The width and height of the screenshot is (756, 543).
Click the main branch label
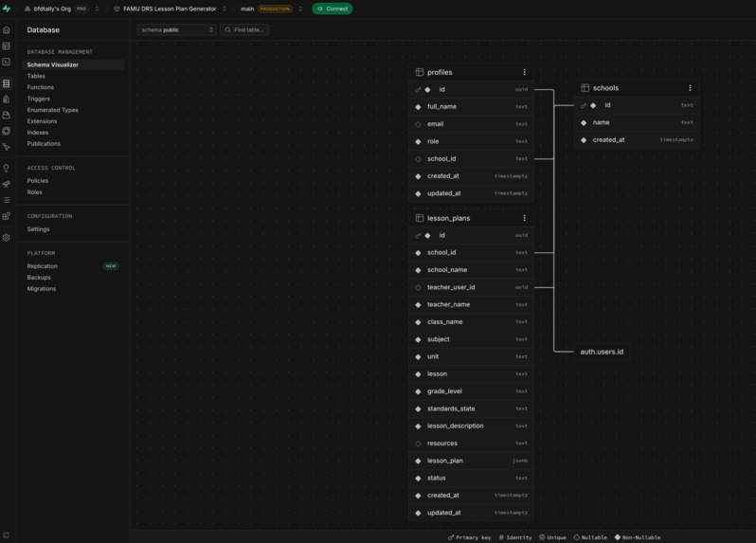[x=247, y=9]
